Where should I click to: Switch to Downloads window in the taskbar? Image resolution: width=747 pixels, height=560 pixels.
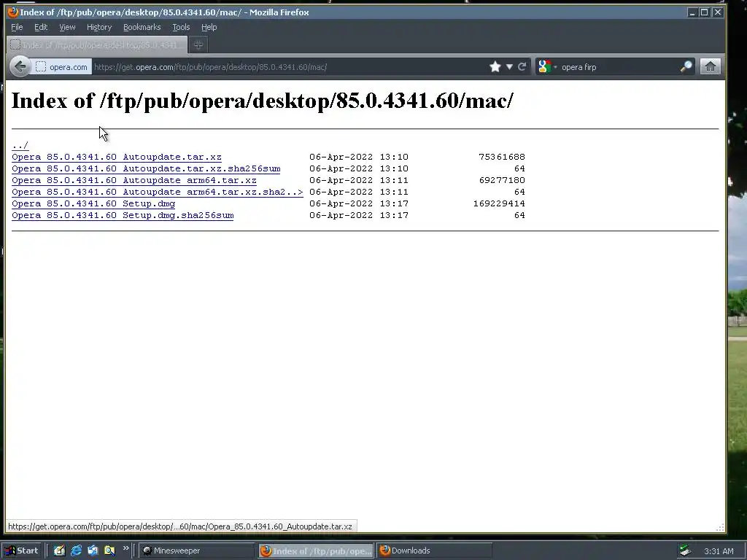(435, 551)
